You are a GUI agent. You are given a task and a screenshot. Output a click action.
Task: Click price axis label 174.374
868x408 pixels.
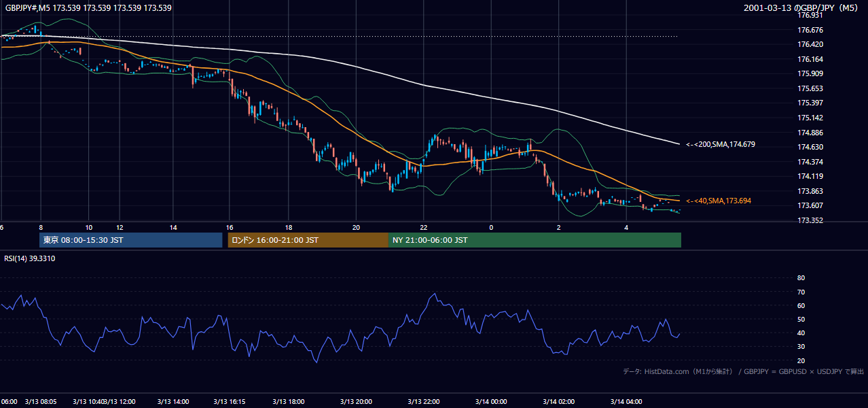coord(810,162)
